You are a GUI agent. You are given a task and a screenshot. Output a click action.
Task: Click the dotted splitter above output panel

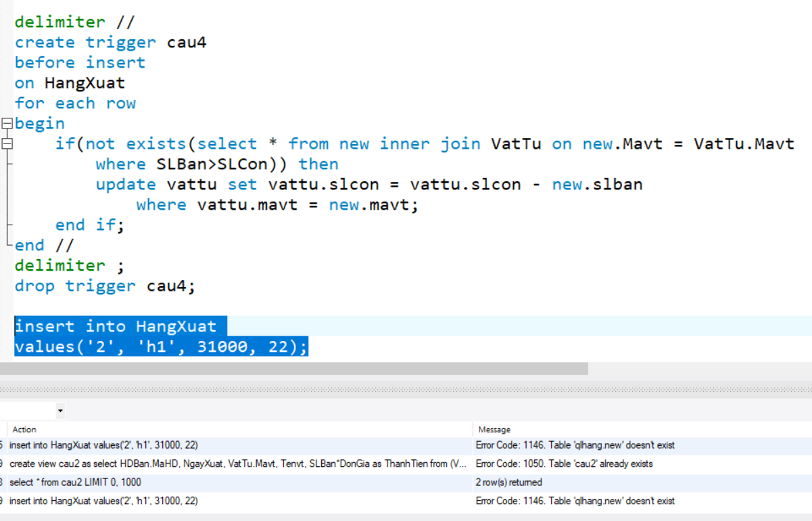pos(406,390)
